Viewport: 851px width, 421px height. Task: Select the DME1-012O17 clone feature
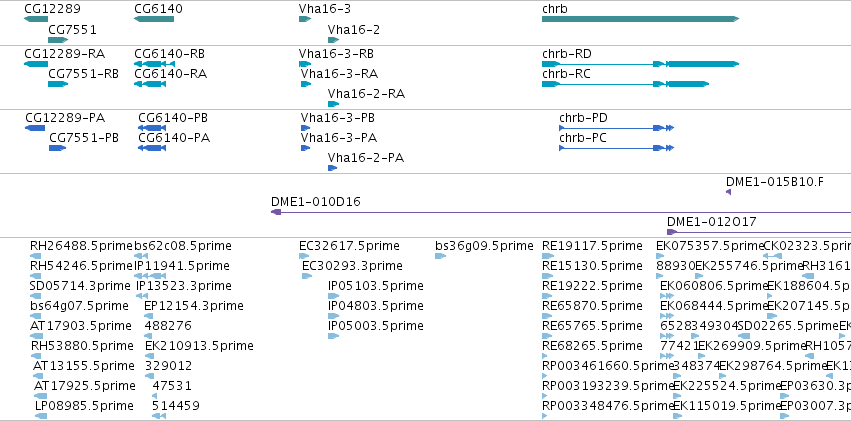click(759, 232)
